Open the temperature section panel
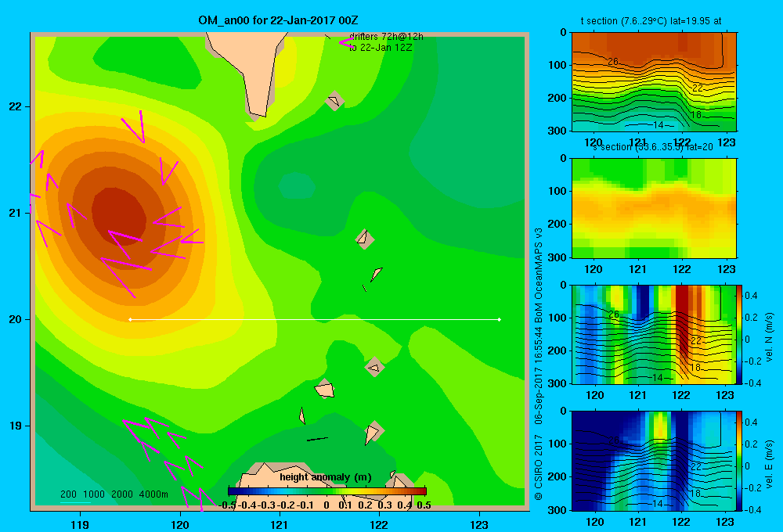This screenshot has height=532, width=783. tap(654, 82)
